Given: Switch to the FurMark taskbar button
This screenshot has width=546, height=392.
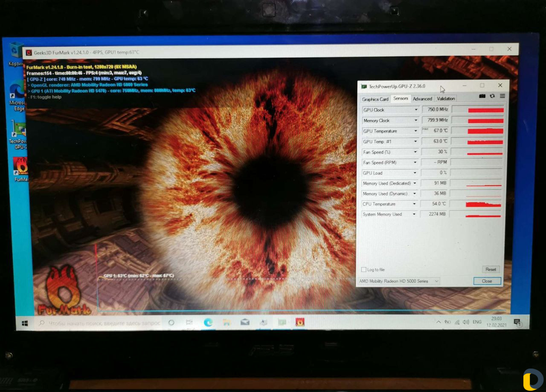Looking at the screenshot, I should point(300,322).
